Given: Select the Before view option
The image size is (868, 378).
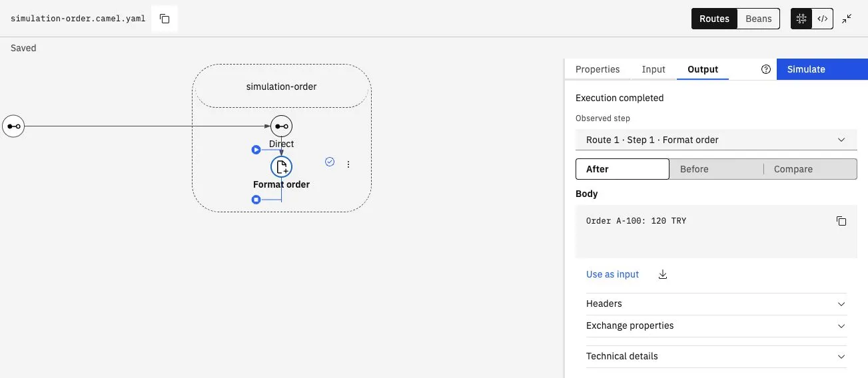Looking at the screenshot, I should tap(716, 169).
